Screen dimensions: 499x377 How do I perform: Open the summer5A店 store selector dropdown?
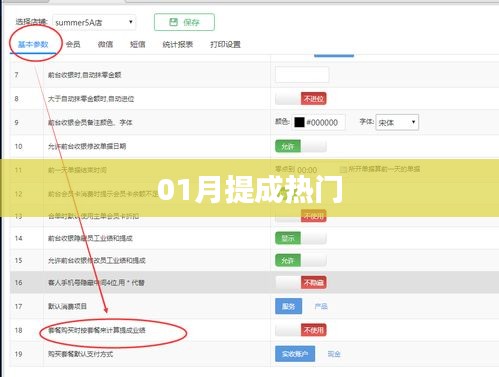pos(94,23)
